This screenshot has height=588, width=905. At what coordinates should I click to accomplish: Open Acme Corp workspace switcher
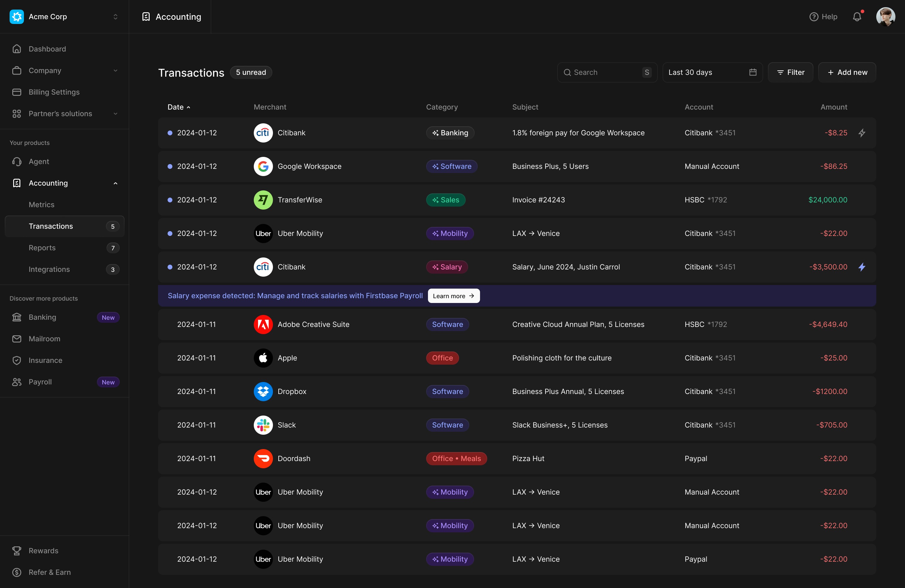tap(64, 17)
